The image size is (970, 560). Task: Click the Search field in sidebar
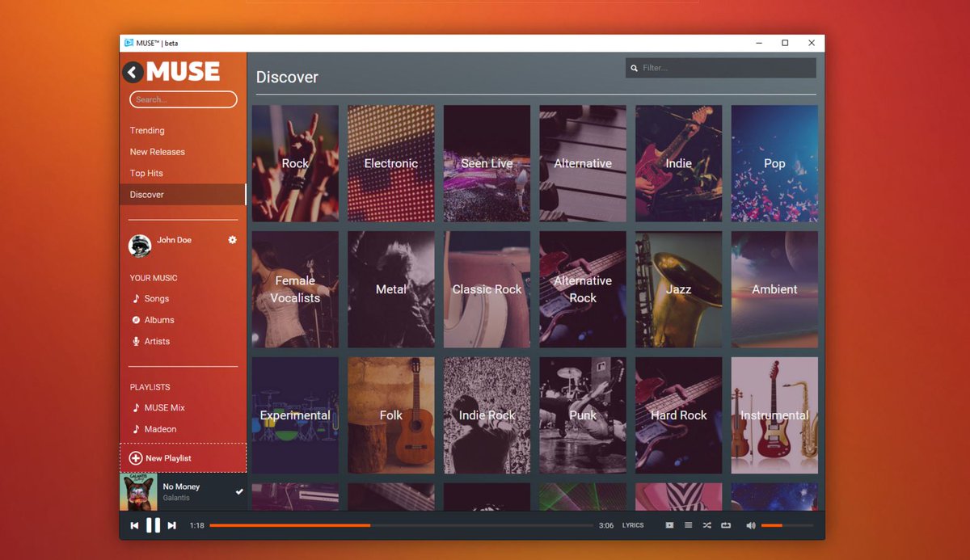tap(183, 99)
